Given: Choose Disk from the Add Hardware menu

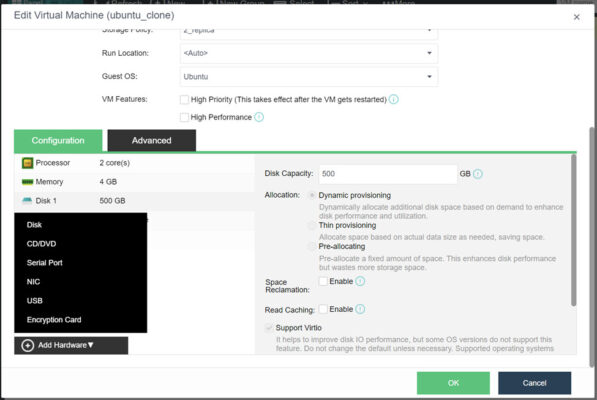Looking at the screenshot, I should point(81,225).
